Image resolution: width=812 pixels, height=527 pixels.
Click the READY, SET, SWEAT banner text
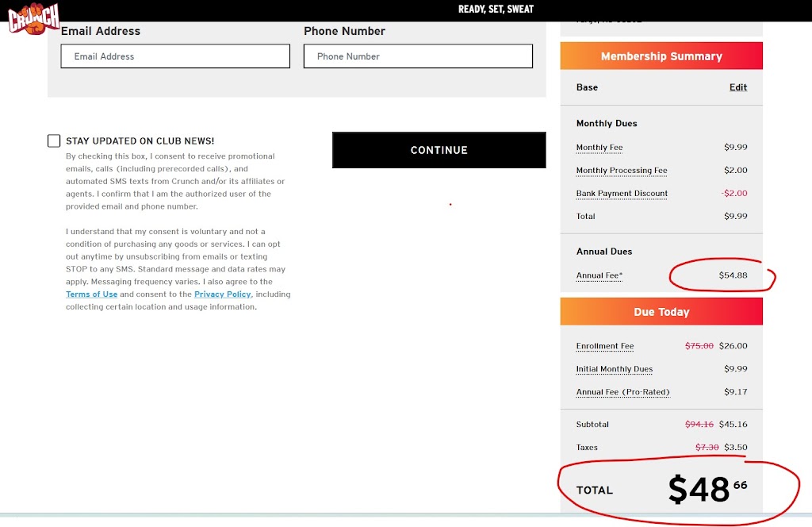point(496,9)
